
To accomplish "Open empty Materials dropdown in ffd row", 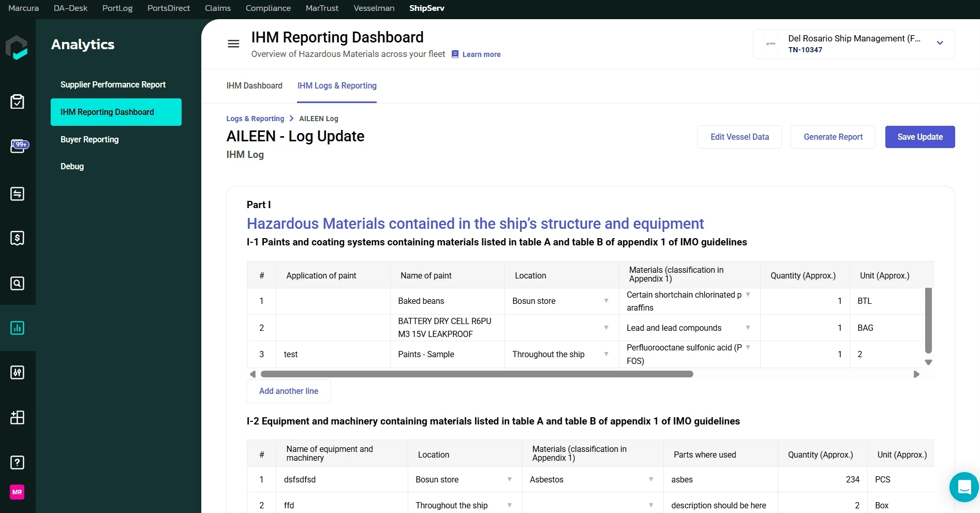I will [651, 505].
